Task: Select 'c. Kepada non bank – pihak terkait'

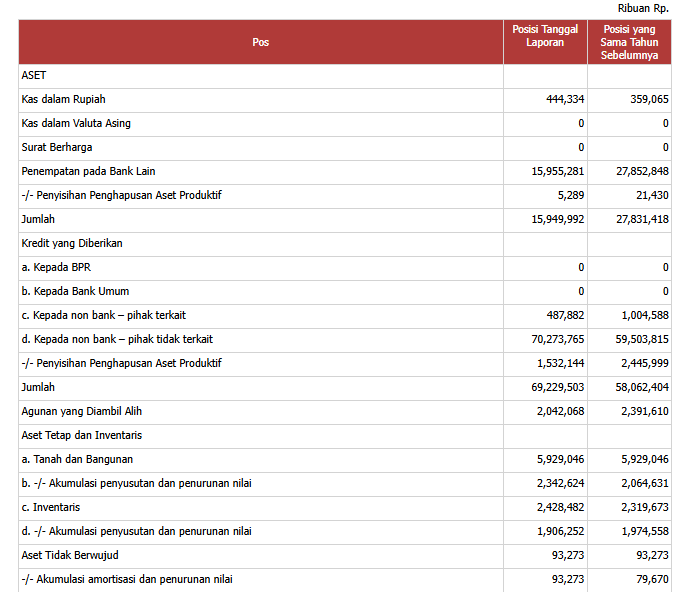Action: pos(104,315)
